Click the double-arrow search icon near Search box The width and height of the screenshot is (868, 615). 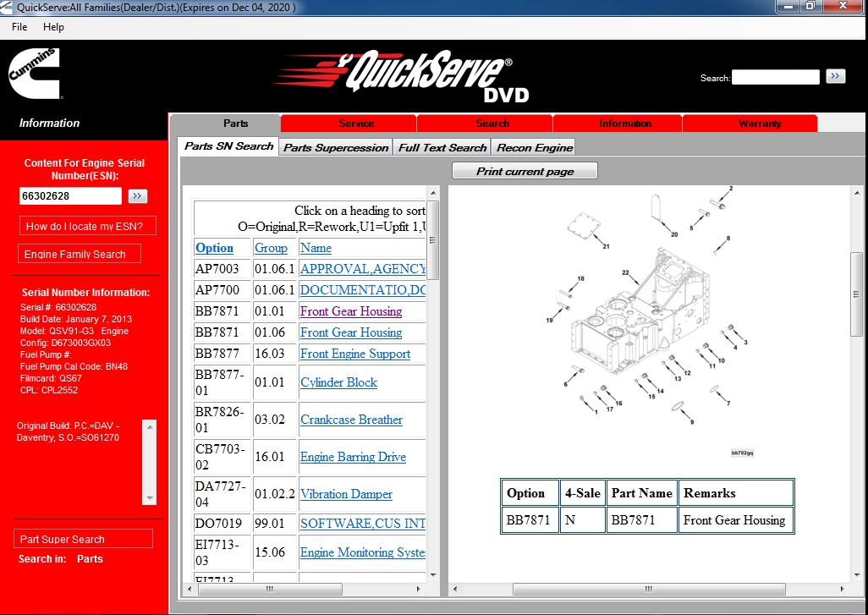[835, 76]
